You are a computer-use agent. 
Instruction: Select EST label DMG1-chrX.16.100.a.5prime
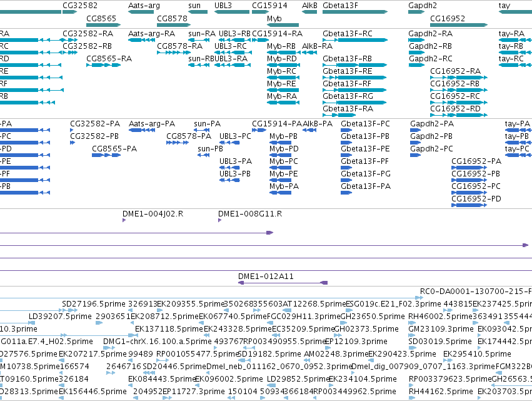(158, 342)
